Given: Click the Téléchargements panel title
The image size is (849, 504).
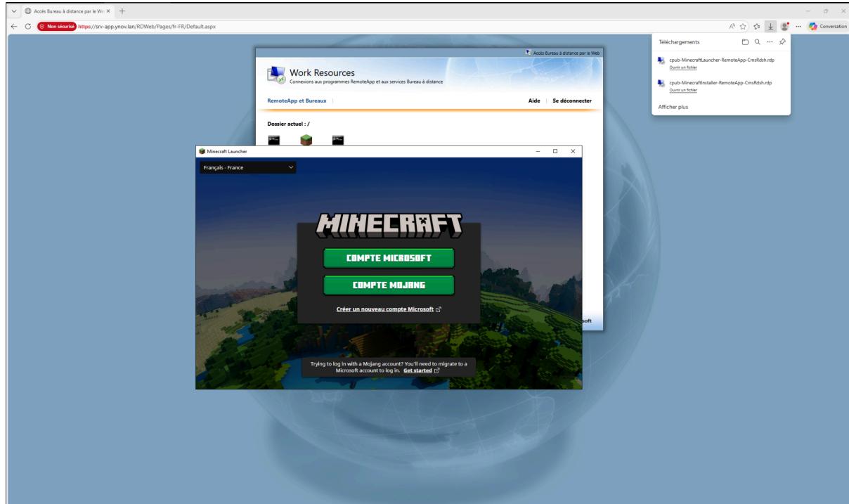Looking at the screenshot, I should click(679, 42).
